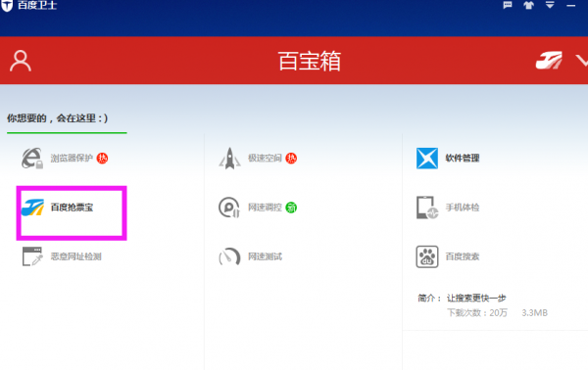This screenshot has width=588, height=370.
Task: Click the 恶意网址检测 label
Action: (x=76, y=256)
